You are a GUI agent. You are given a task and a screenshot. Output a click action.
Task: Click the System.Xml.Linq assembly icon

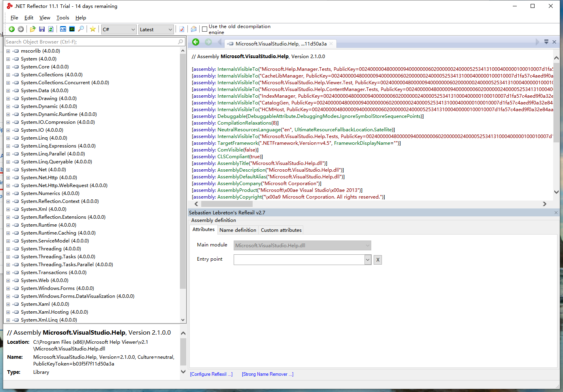coord(16,320)
